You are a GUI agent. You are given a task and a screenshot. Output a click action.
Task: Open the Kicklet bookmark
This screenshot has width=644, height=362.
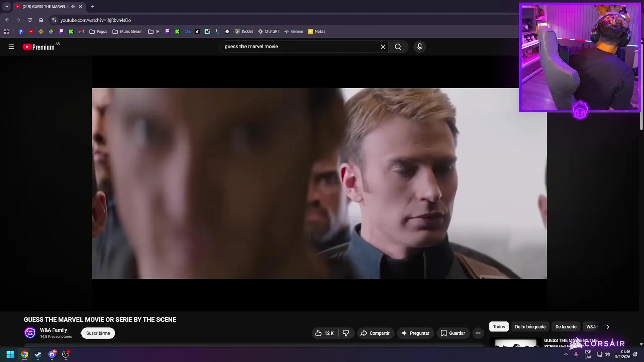(244, 31)
